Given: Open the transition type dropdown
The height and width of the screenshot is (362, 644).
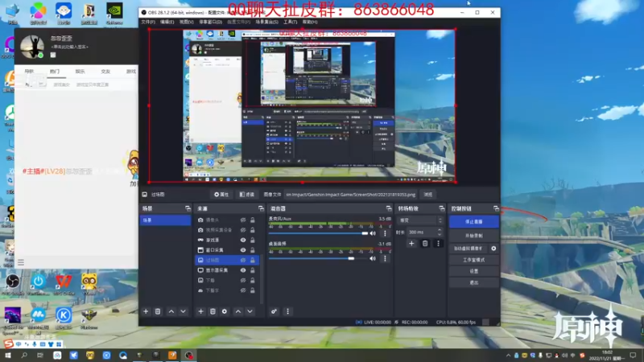Looking at the screenshot, I should click(x=420, y=220).
